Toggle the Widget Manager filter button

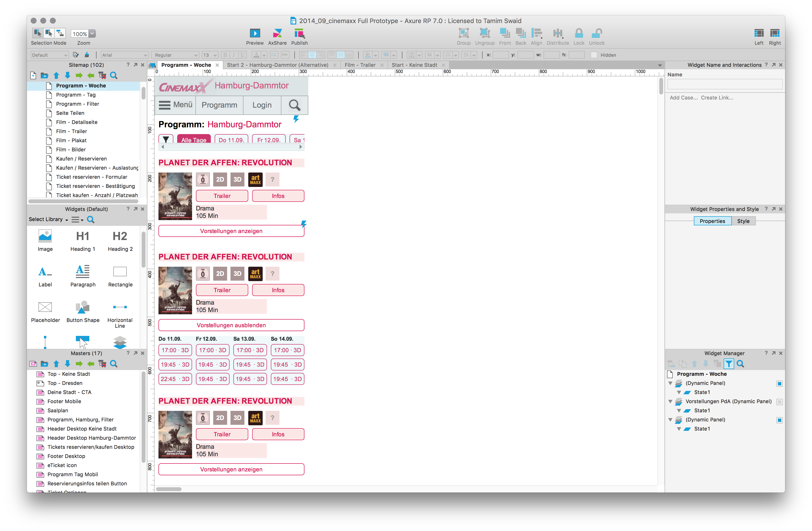coord(729,364)
